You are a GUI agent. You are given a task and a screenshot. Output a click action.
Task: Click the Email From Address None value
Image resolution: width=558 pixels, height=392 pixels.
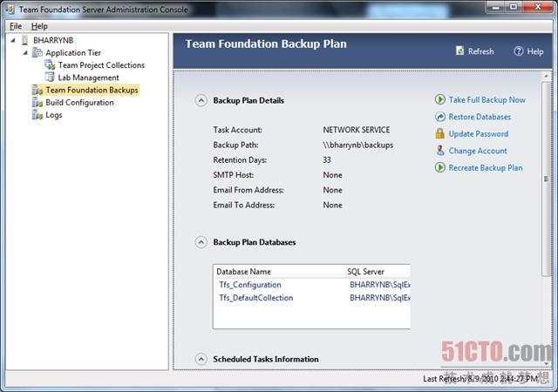click(x=333, y=190)
